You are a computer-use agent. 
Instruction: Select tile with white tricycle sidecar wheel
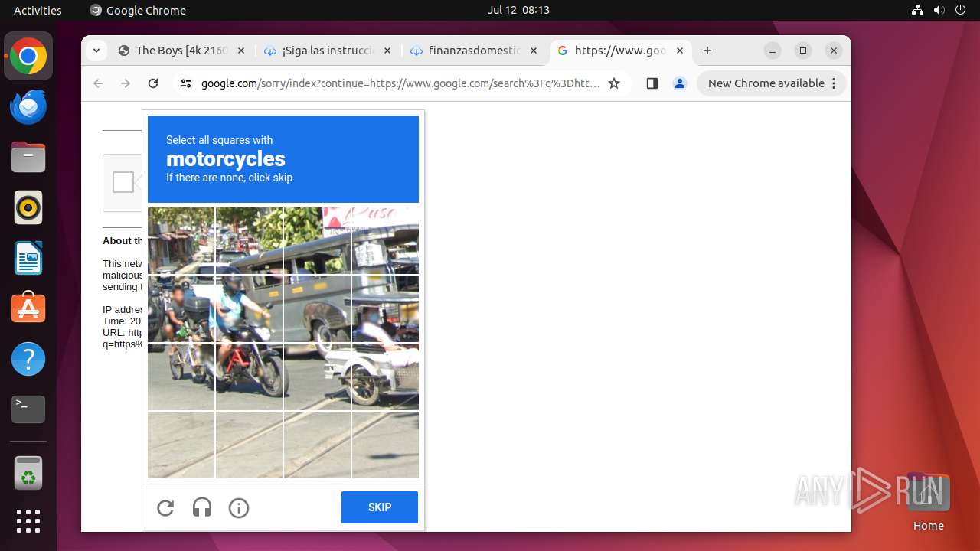[385, 377]
